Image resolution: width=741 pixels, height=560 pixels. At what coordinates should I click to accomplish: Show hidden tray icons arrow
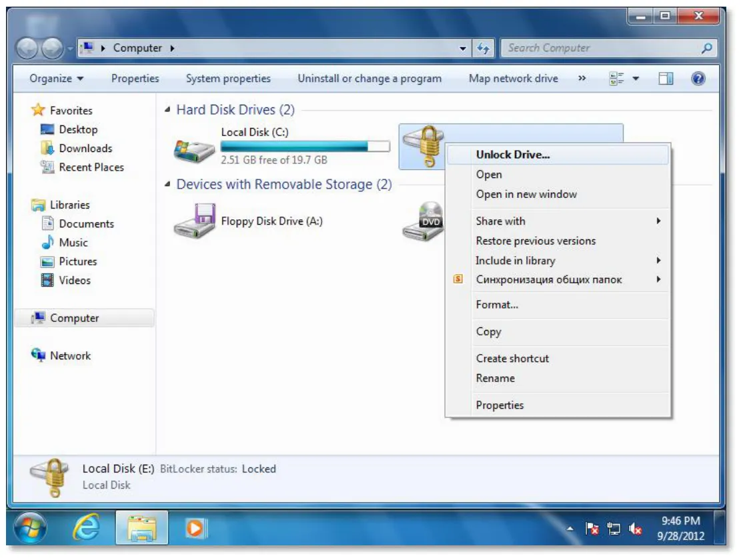(570, 529)
